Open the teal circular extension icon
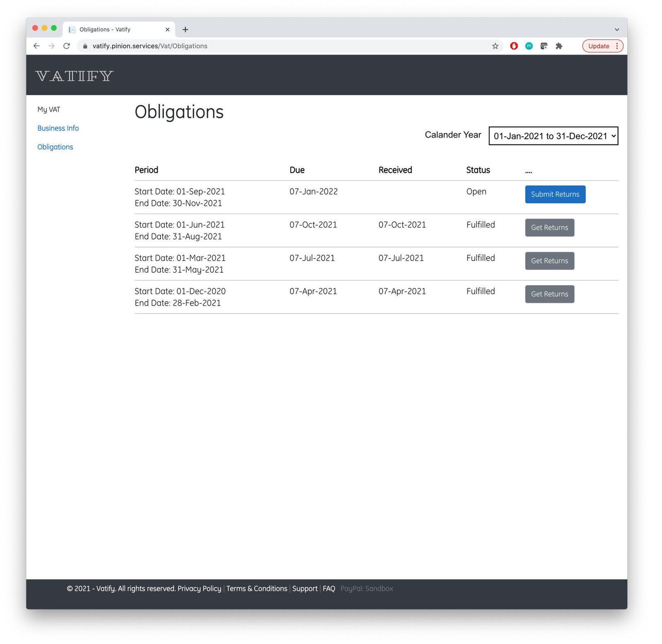This screenshot has height=644, width=662. (529, 46)
